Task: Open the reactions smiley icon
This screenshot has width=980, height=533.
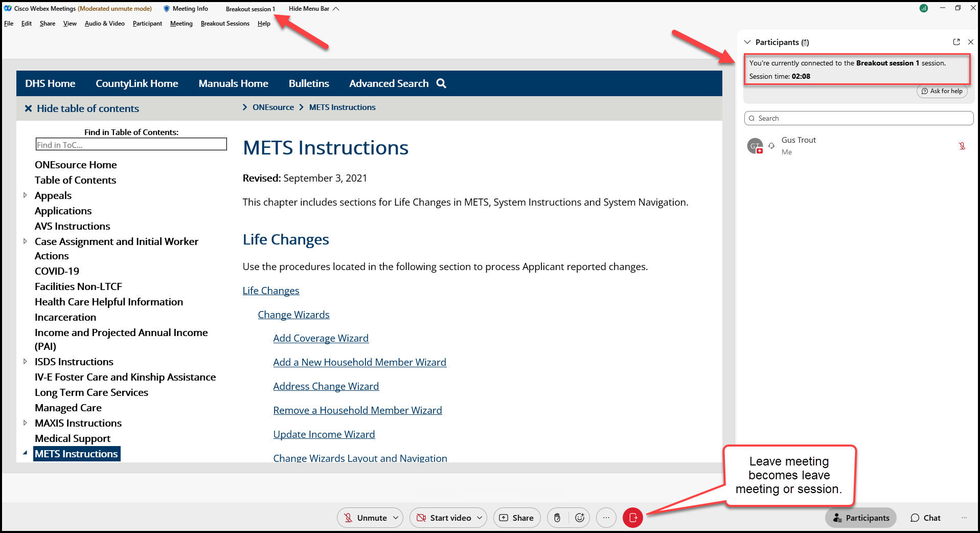Action: coord(580,518)
